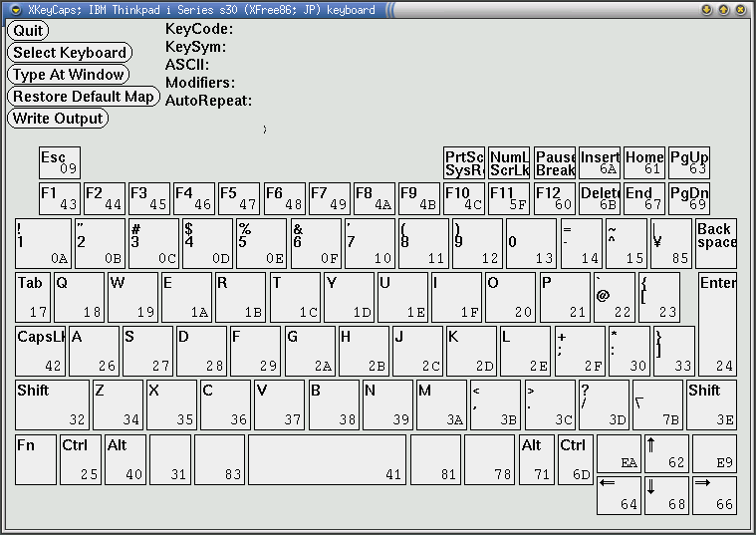
Task: Select the Pause Break key
Action: tap(555, 162)
